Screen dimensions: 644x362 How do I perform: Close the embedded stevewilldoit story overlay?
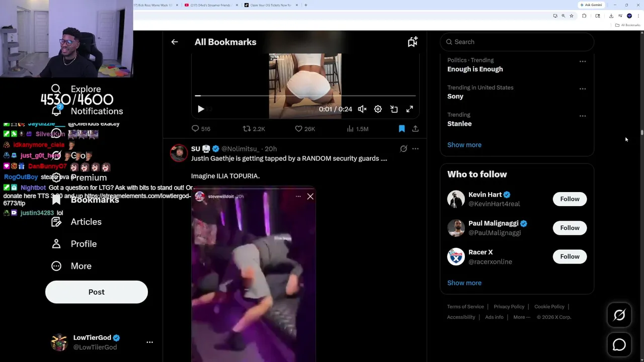310,197
